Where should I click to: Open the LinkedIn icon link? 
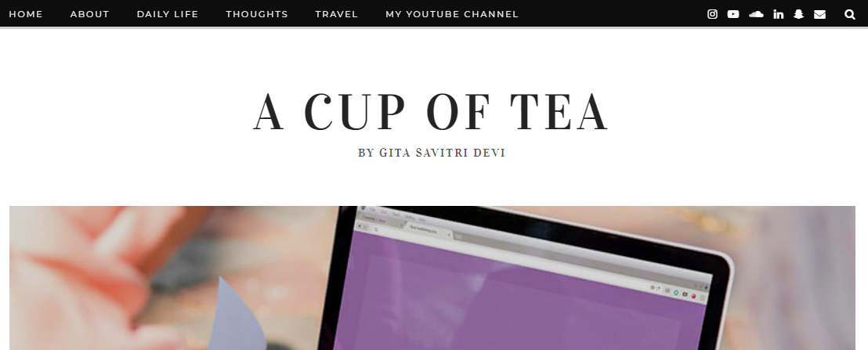click(779, 14)
